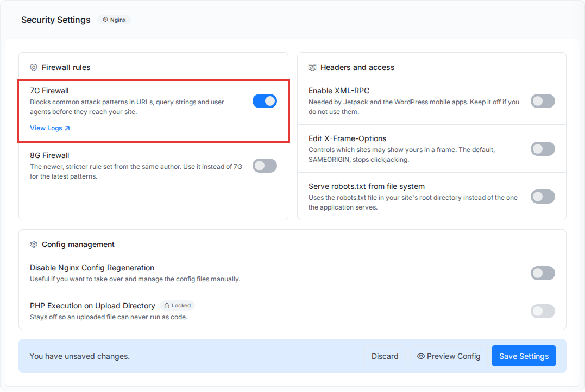
Task: Click the Edit X-Frame-Options label
Action: click(347, 139)
